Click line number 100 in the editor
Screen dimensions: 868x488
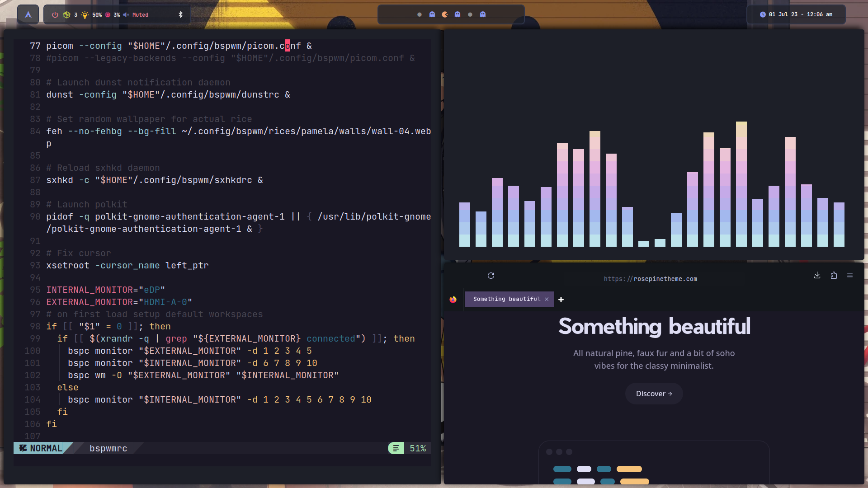point(33,351)
